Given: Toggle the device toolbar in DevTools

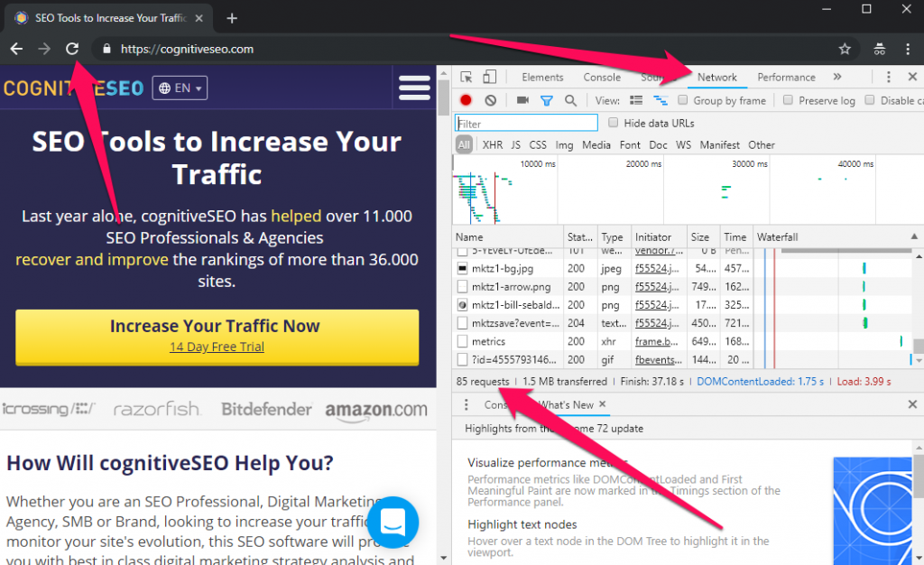Looking at the screenshot, I should coord(489,77).
